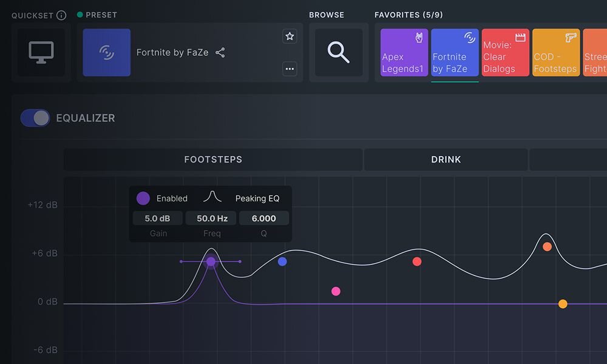Select the yellow EQ band point

pos(563,304)
